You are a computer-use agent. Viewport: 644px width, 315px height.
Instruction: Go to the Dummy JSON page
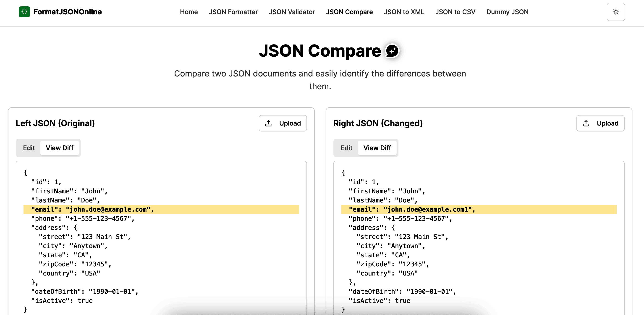click(x=507, y=12)
